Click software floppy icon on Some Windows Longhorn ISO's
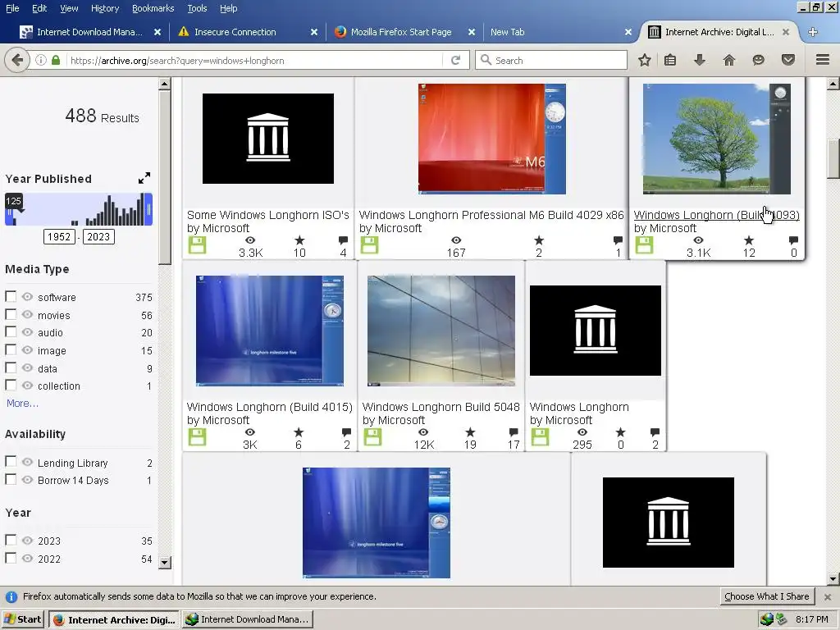The image size is (840, 630). point(197,245)
